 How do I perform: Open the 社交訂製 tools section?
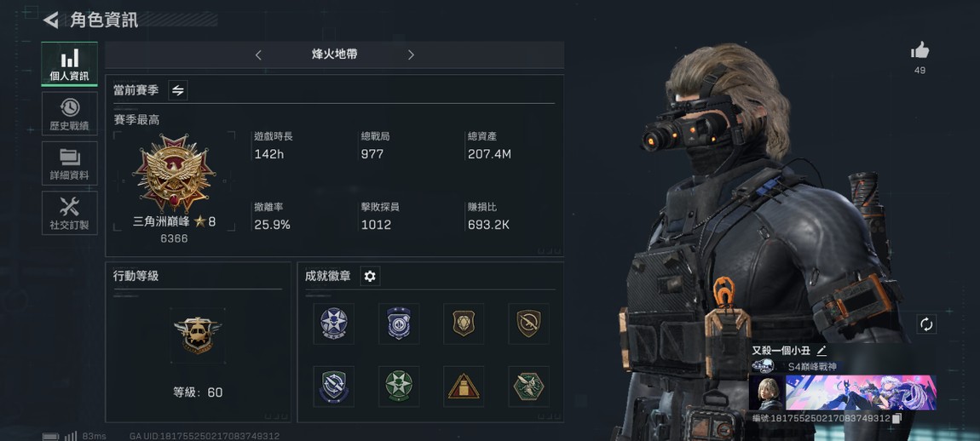coord(69,213)
